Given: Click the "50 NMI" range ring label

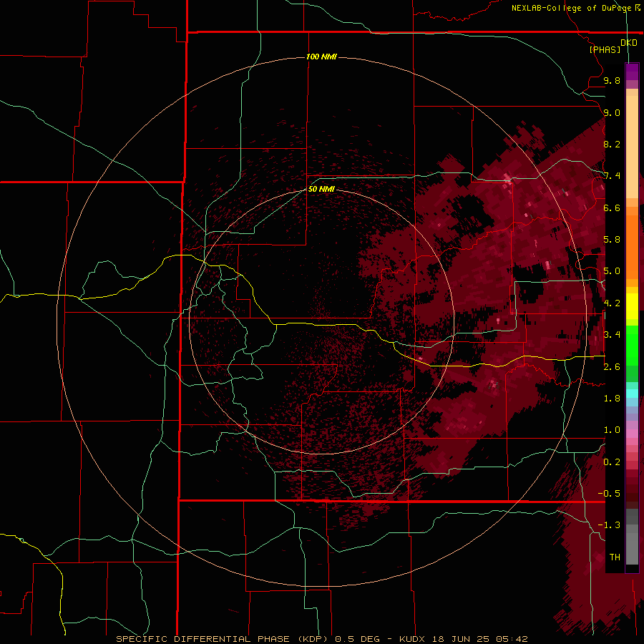Looking at the screenshot, I should 321,189.
